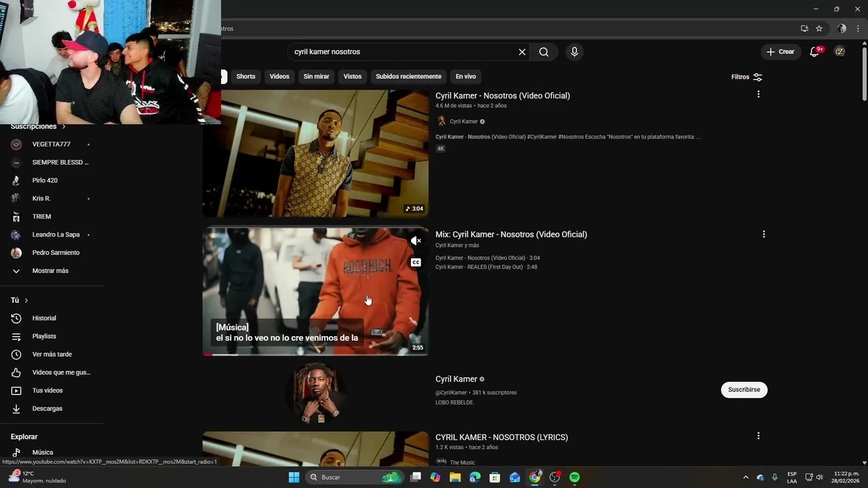The height and width of the screenshot is (488, 868).
Task: Select the Subidos recientemente filter chip
Action: tap(408, 77)
